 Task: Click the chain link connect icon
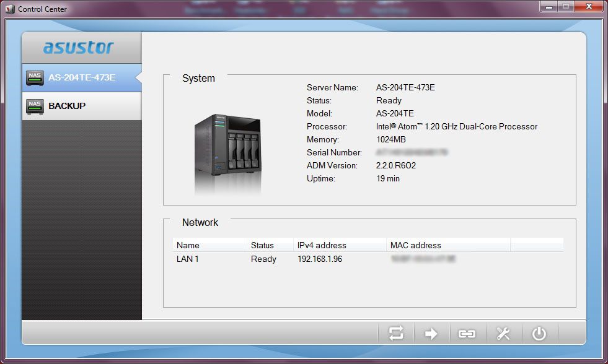[x=467, y=334]
